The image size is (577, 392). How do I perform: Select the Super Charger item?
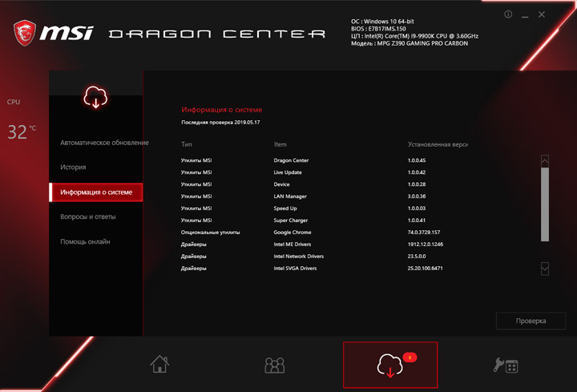pyautogui.click(x=291, y=220)
